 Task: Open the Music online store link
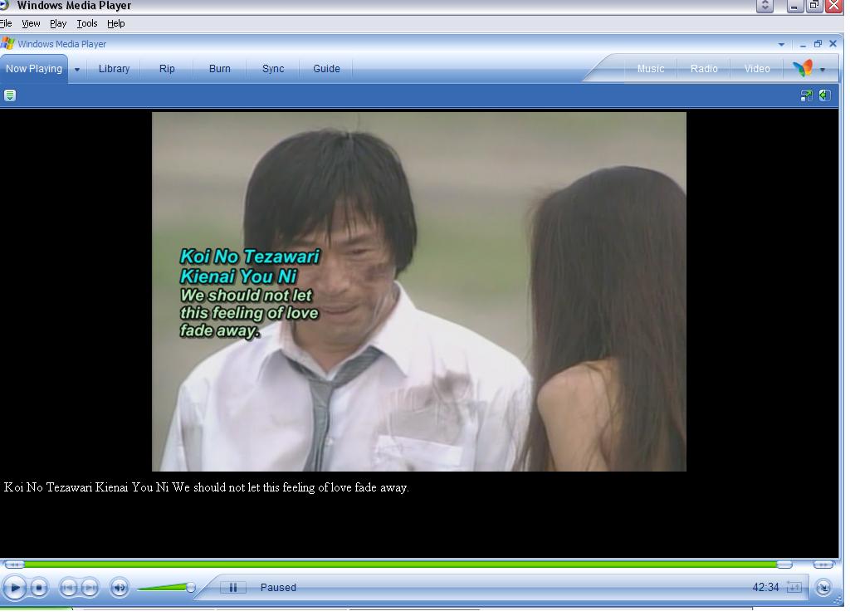(651, 69)
